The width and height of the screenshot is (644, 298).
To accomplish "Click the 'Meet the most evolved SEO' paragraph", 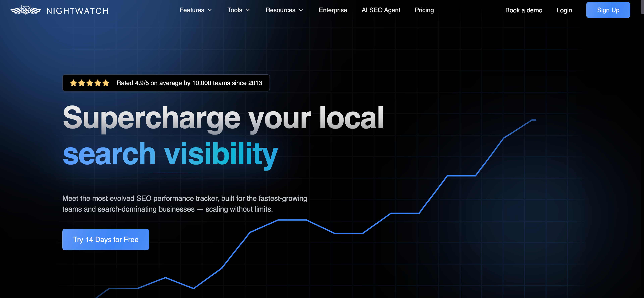I will 184,204.
